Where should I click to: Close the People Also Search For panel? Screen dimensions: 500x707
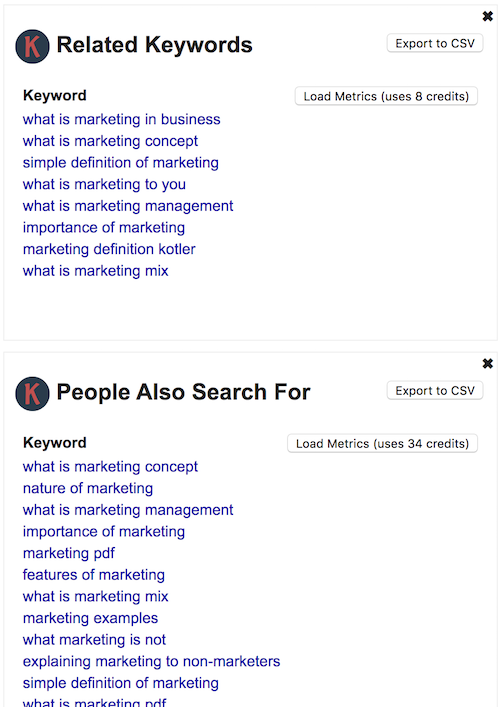coord(487,363)
